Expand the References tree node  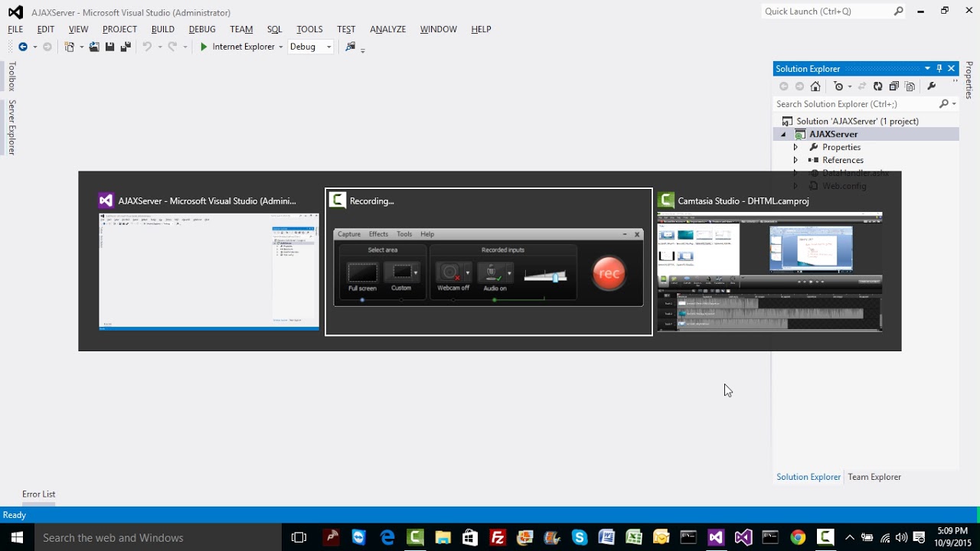(795, 160)
